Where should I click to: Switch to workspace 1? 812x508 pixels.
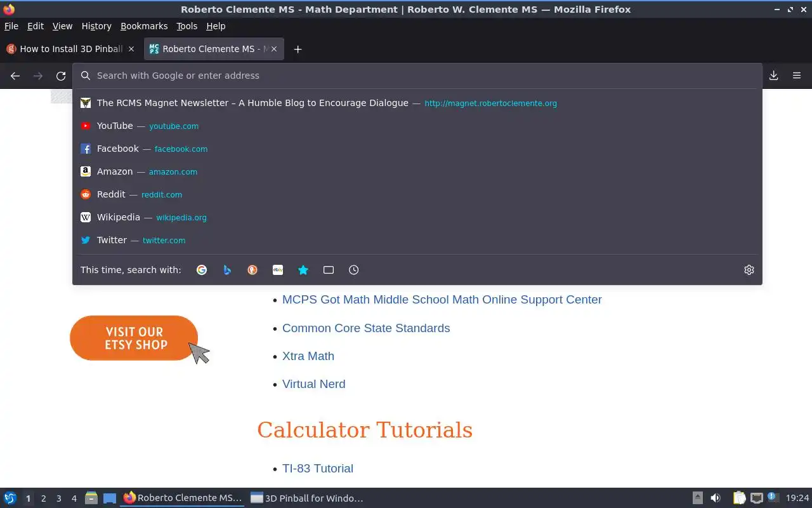[28, 498]
